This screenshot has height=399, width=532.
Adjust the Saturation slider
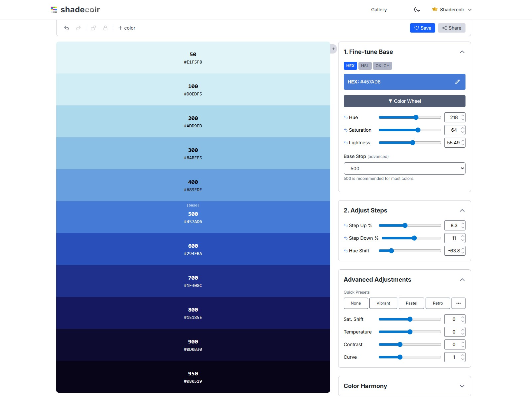pyautogui.click(x=410, y=130)
